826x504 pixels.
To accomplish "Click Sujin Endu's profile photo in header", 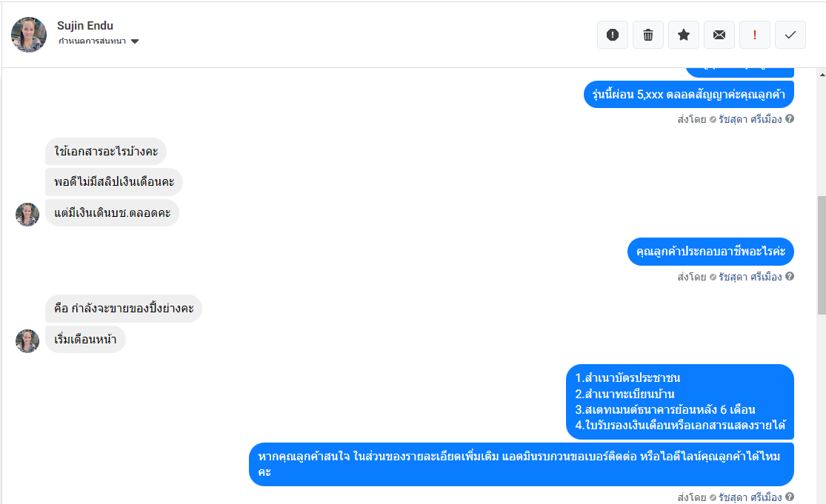I will [28, 35].
